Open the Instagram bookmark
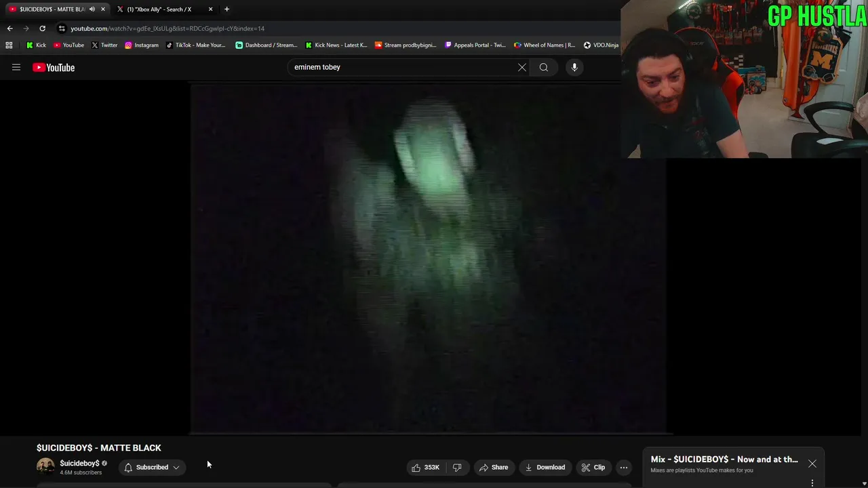The image size is (868, 488). tap(141, 45)
